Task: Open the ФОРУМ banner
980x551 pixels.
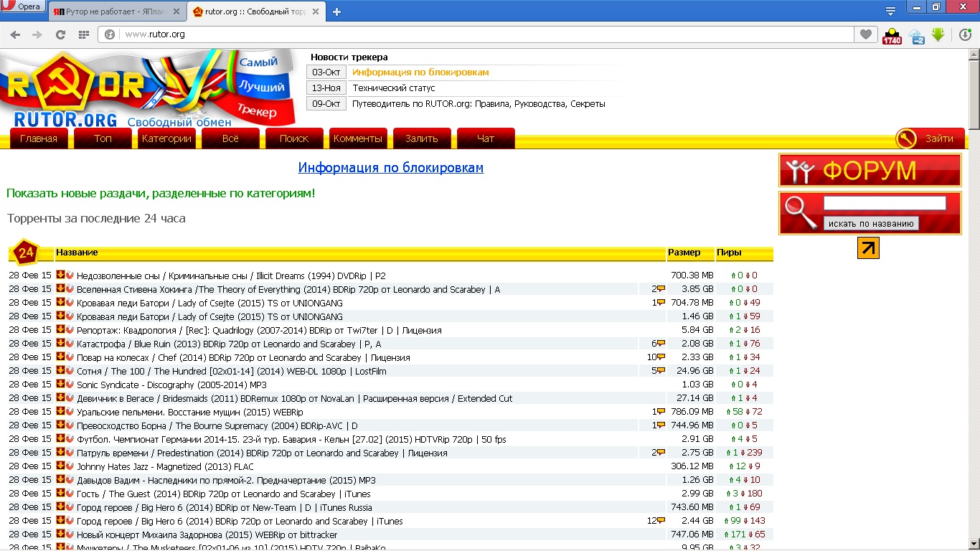Action: point(870,170)
